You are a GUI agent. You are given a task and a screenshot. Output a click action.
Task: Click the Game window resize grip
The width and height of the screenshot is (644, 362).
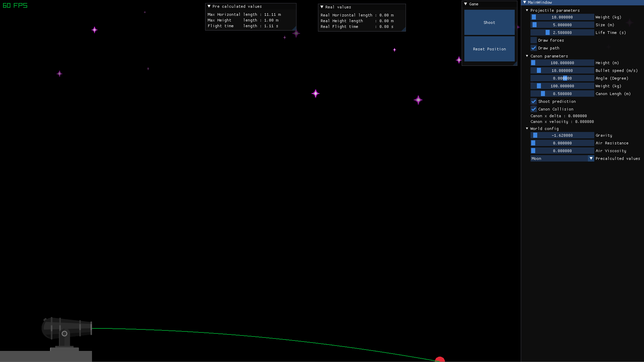[x=515, y=63]
